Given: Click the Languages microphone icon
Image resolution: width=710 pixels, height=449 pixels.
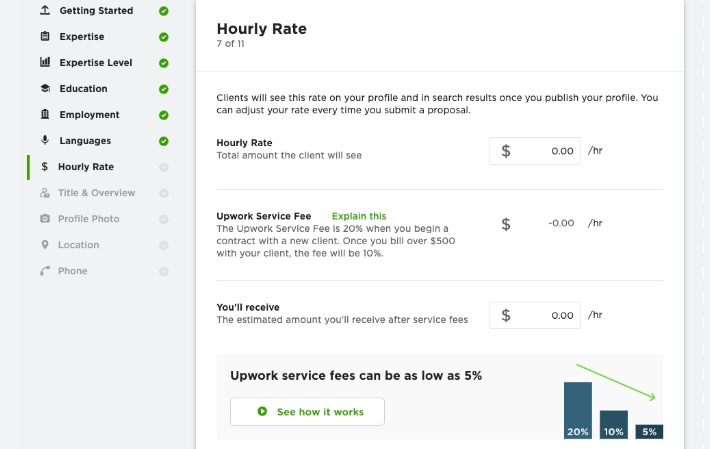Looking at the screenshot, I should (45, 140).
